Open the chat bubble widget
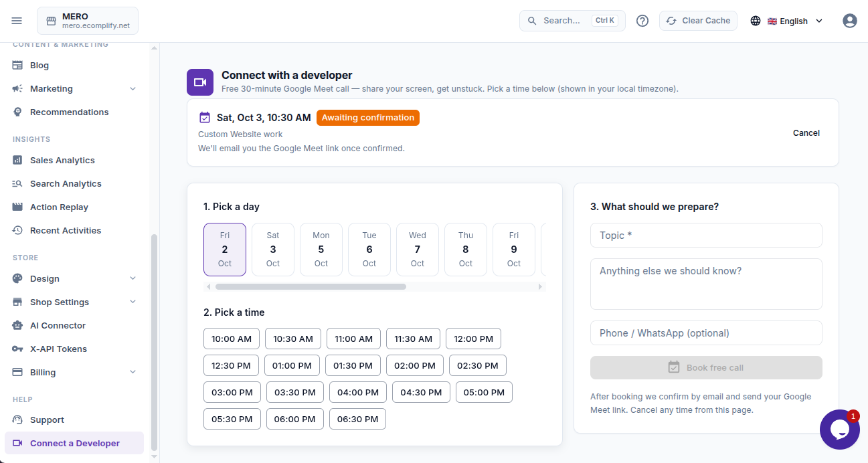The height and width of the screenshot is (463, 868). click(840, 430)
